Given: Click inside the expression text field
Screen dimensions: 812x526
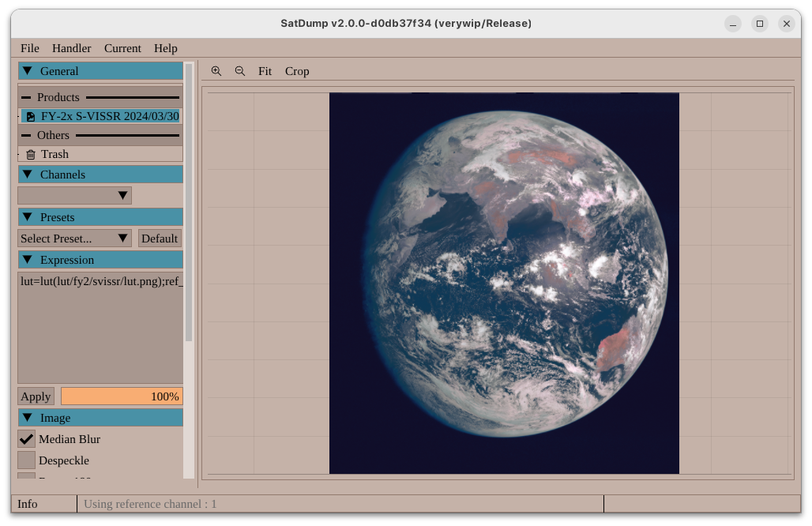Looking at the screenshot, I should (x=100, y=328).
